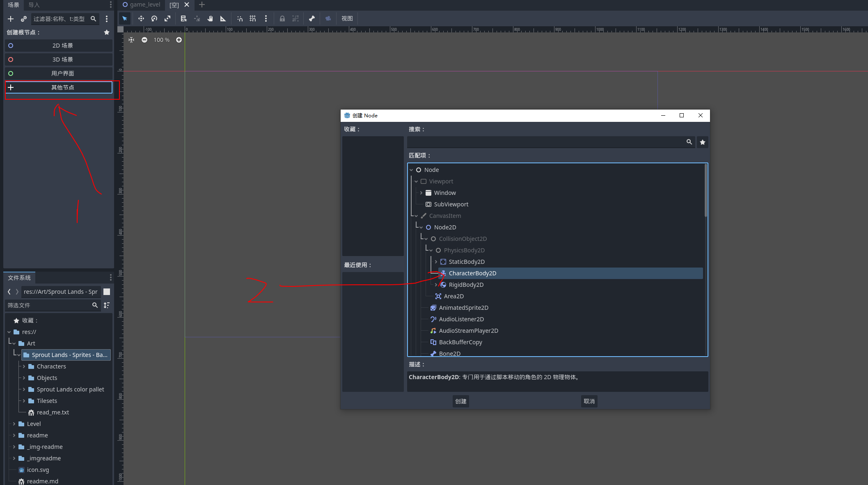This screenshot has height=485, width=868.
Task: Select the Rotate mode tool
Action: [x=154, y=18]
